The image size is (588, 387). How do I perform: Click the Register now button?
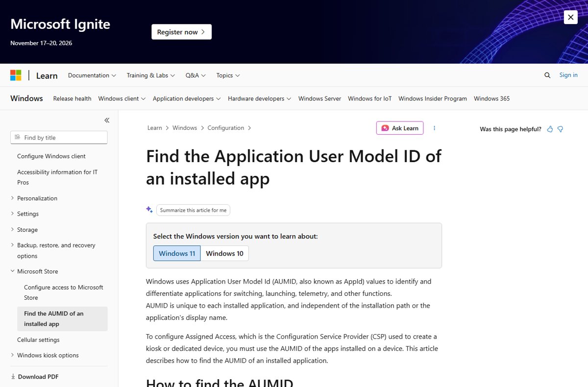181,32
